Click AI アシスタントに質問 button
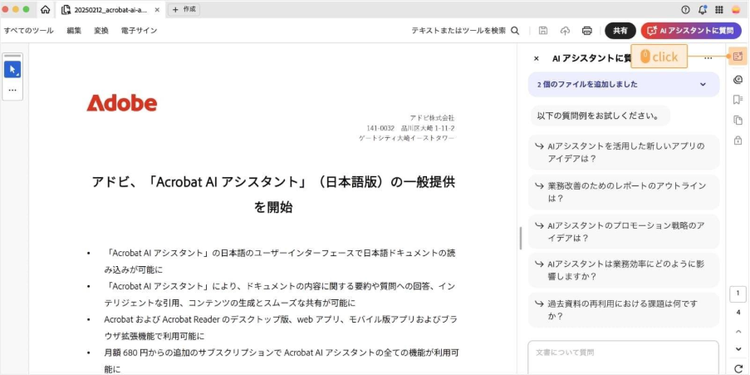 pos(691,31)
